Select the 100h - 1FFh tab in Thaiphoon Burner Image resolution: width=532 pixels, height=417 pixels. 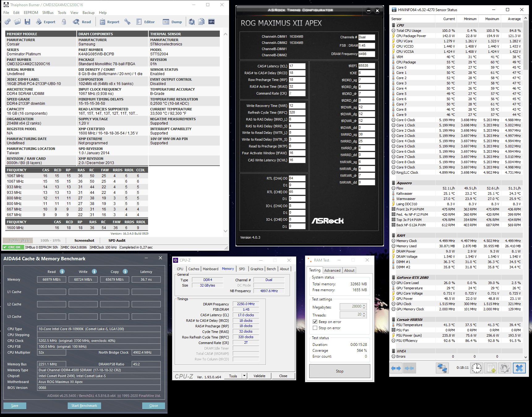50,240
